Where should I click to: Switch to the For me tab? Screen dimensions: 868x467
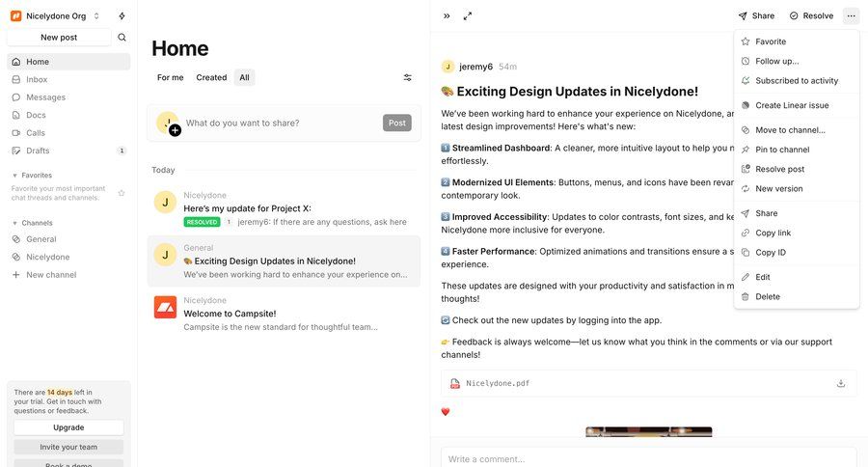click(x=170, y=77)
